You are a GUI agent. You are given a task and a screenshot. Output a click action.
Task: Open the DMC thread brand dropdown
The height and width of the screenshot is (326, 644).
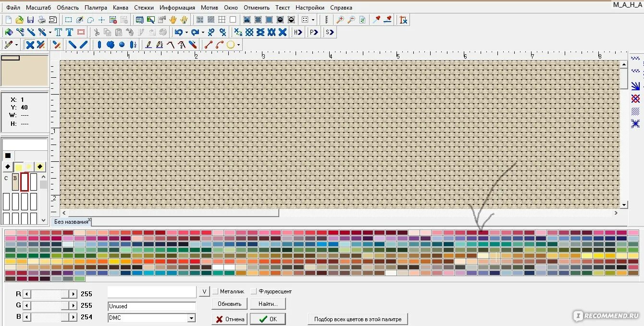pyautogui.click(x=191, y=318)
